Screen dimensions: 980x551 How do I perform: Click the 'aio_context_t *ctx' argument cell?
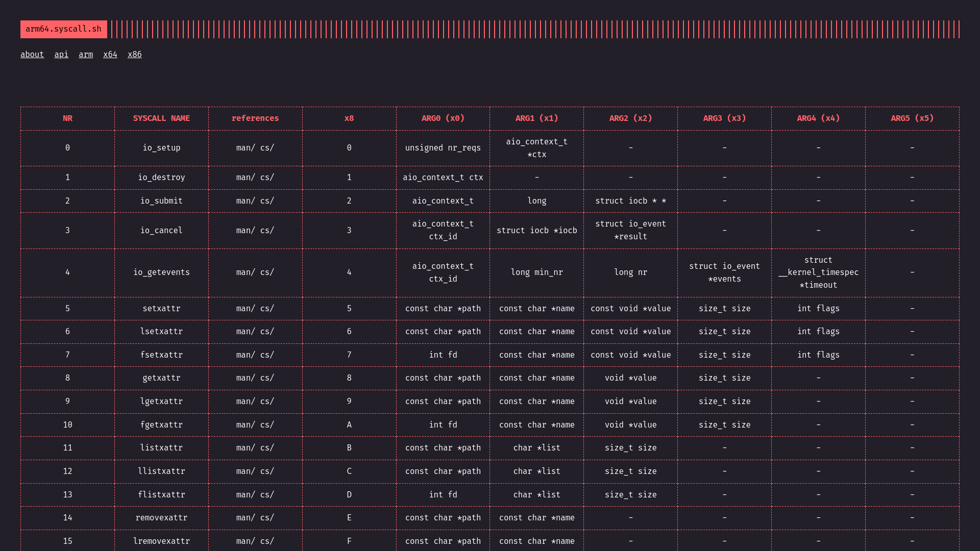click(537, 148)
